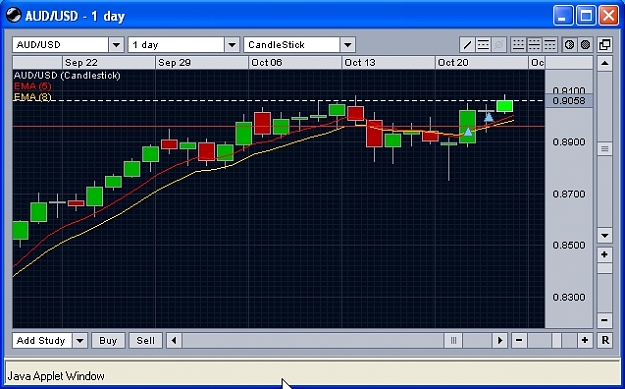Click the latest bright green candlestick
The height and width of the screenshot is (389, 625).
click(505, 106)
